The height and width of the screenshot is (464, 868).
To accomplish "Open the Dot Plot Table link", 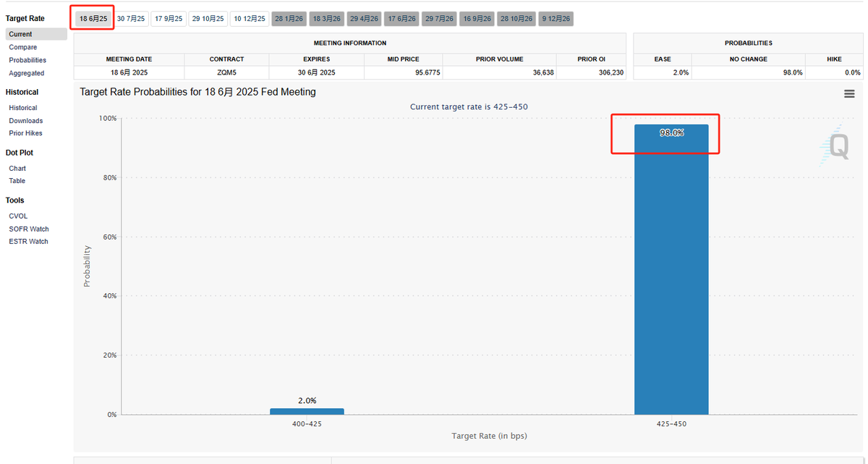I will (17, 181).
